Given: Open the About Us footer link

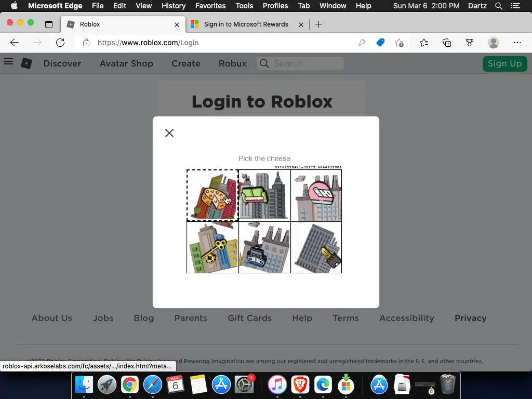Looking at the screenshot, I should 51,318.
